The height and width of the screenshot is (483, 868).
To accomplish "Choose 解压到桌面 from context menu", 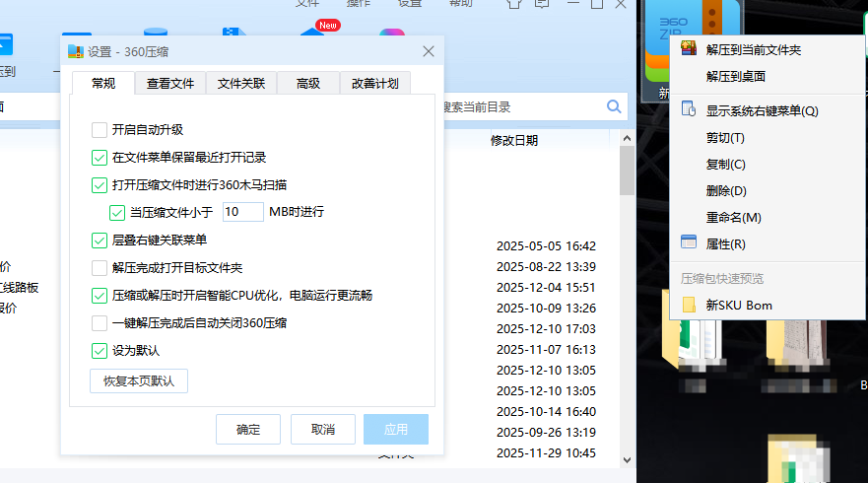I will click(x=736, y=76).
